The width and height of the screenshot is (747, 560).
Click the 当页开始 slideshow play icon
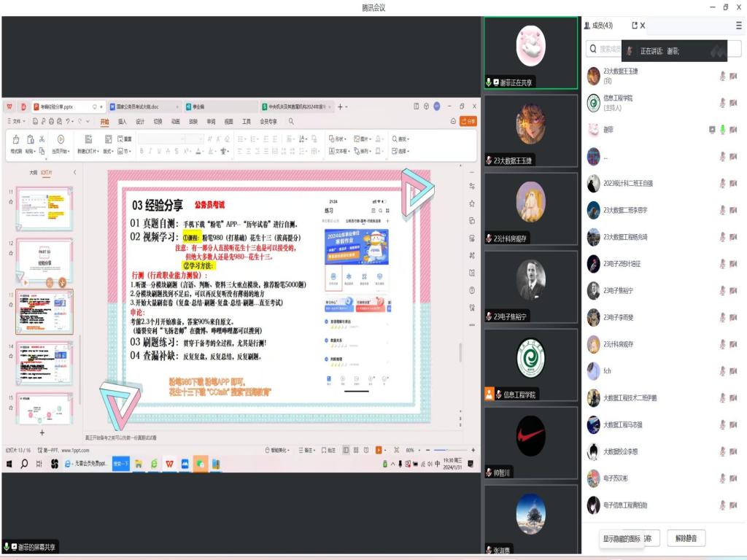click(x=61, y=139)
